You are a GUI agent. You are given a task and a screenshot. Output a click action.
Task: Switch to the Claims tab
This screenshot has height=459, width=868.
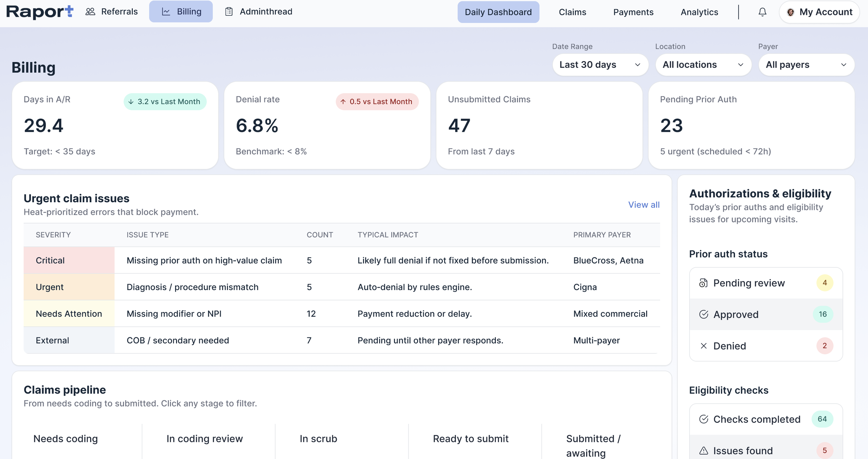(x=572, y=12)
